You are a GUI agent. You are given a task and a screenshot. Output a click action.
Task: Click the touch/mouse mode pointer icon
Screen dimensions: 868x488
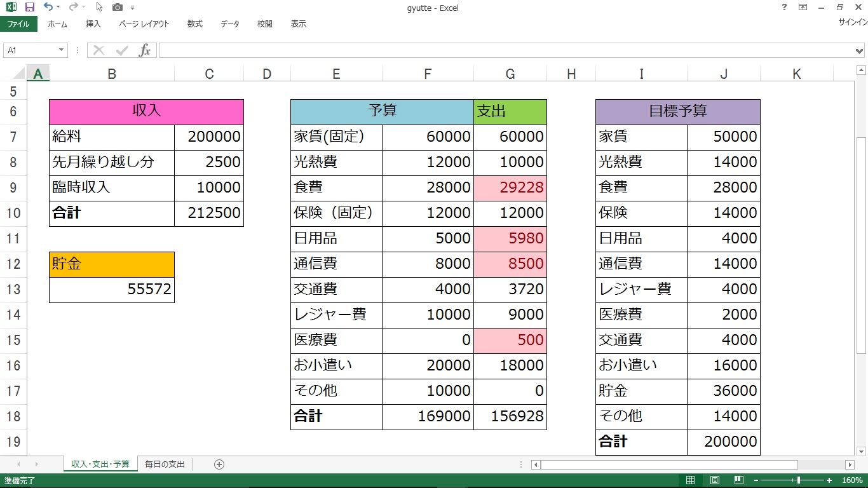[x=98, y=7]
